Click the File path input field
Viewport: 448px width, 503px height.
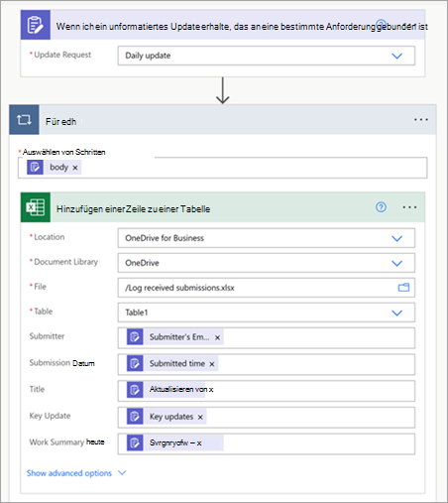(267, 288)
